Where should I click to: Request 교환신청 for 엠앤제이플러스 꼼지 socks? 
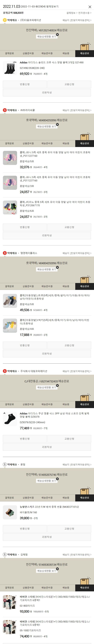(x=69, y=346)
